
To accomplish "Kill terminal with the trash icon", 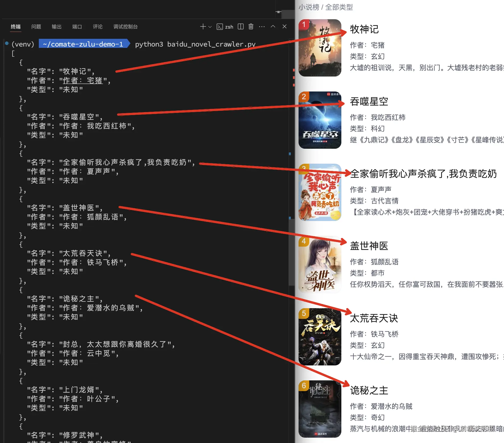I will click(x=251, y=26).
